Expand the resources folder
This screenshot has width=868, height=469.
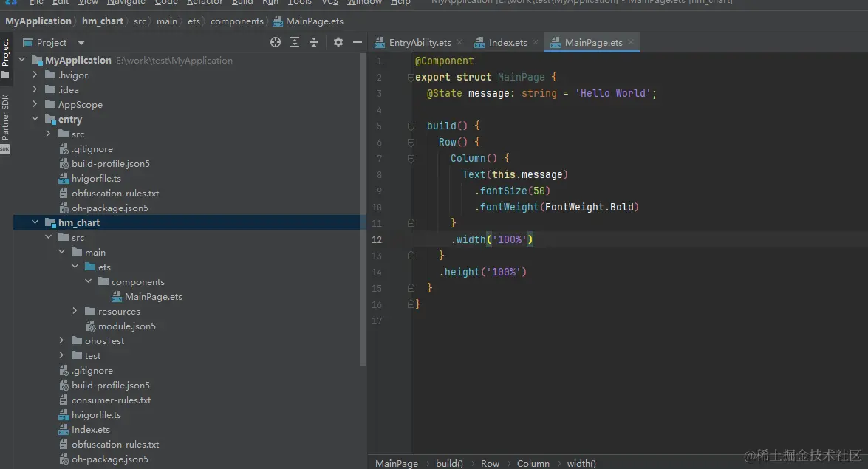pyautogui.click(x=75, y=311)
